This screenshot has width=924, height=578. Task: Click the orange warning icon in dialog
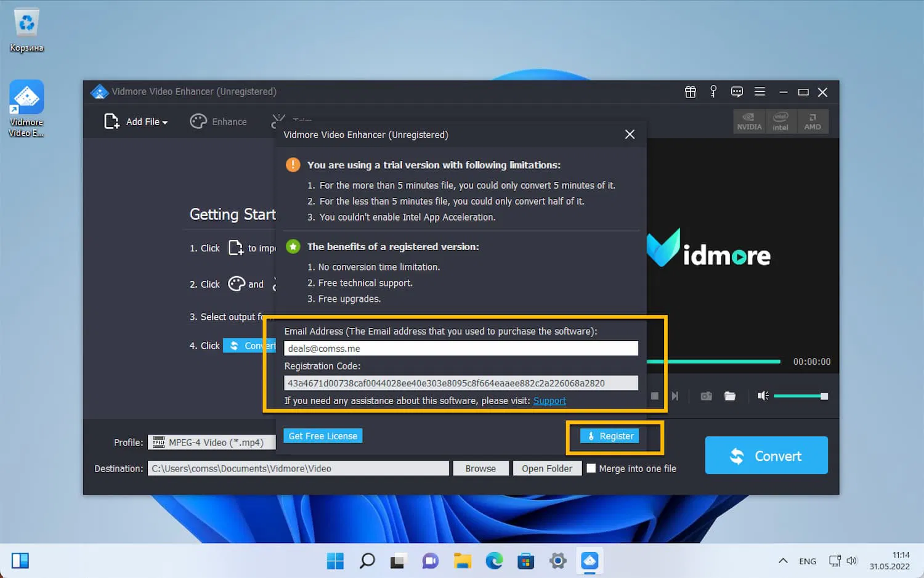(293, 165)
